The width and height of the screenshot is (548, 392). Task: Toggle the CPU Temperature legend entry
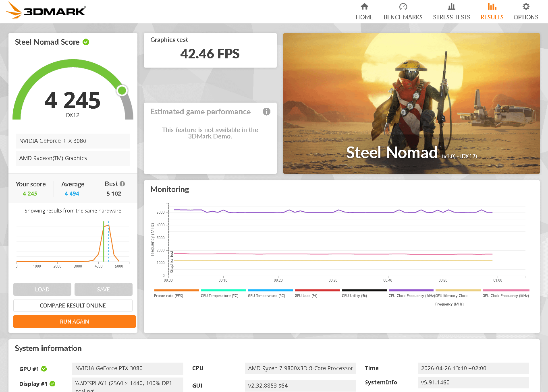pos(220,295)
